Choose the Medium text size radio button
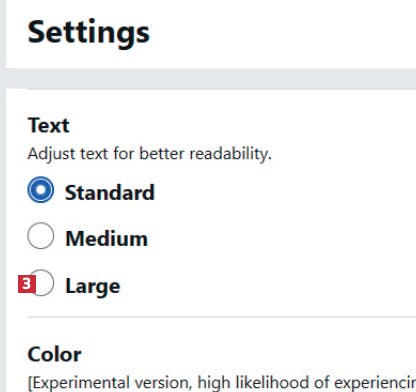The width and height of the screenshot is (416, 392). 40,236
